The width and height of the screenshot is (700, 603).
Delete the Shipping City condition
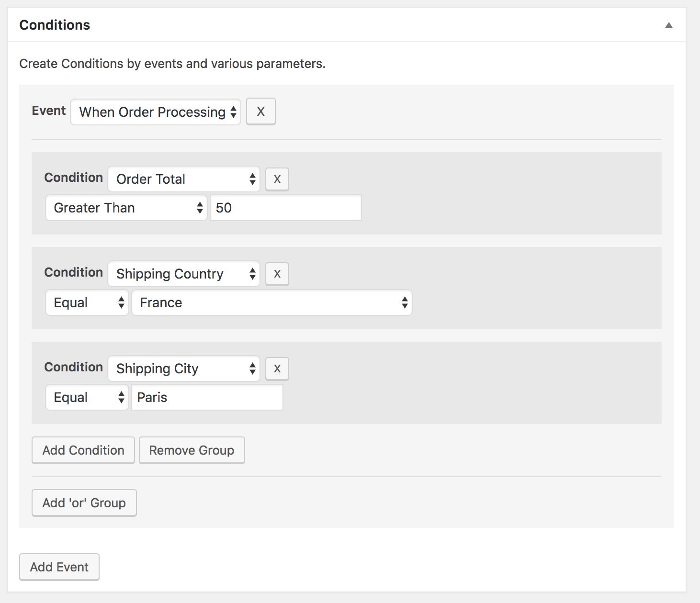pos(277,368)
